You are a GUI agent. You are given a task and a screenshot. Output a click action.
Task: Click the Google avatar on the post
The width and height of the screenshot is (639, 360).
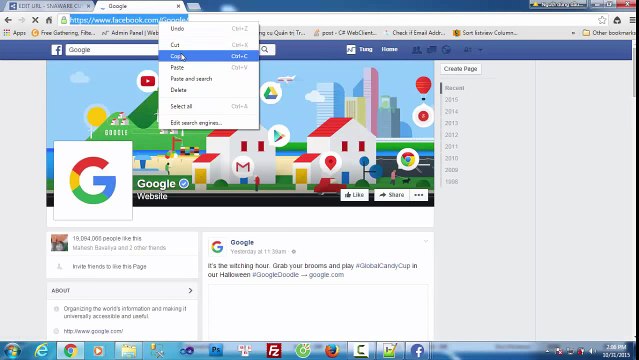coord(217,247)
